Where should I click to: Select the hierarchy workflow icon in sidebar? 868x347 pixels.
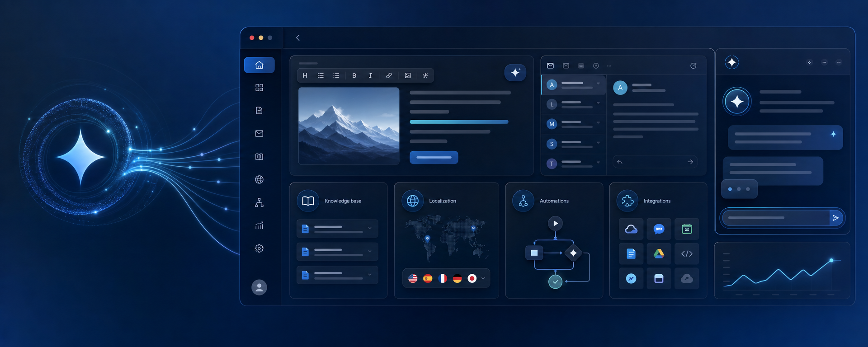[x=259, y=203]
